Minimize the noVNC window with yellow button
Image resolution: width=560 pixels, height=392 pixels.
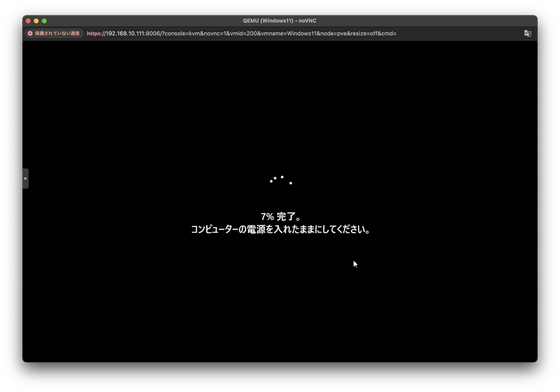[x=36, y=21]
